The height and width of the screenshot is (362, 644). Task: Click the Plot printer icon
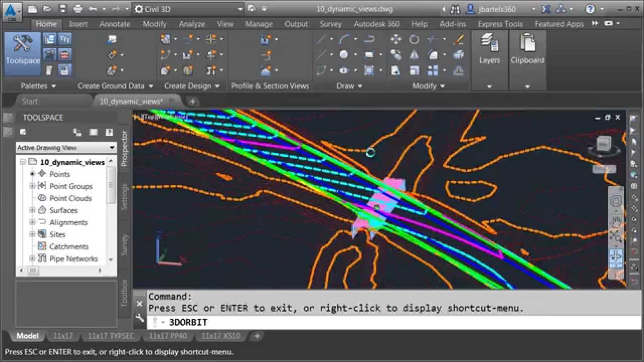click(x=77, y=9)
